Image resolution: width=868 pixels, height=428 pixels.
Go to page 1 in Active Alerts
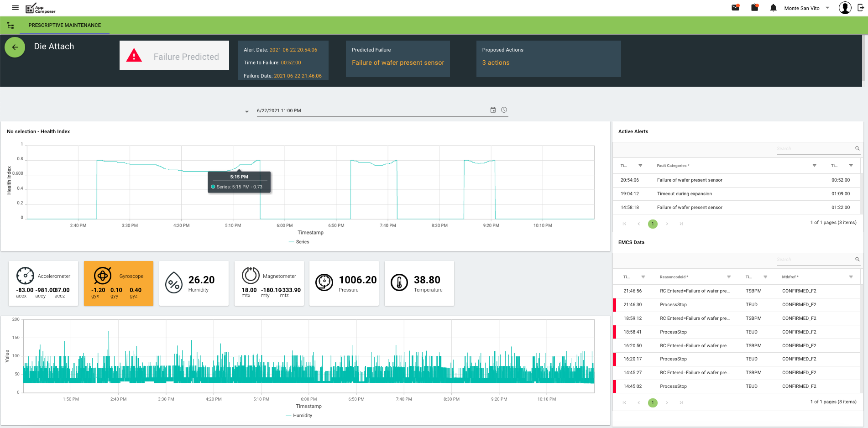point(653,224)
